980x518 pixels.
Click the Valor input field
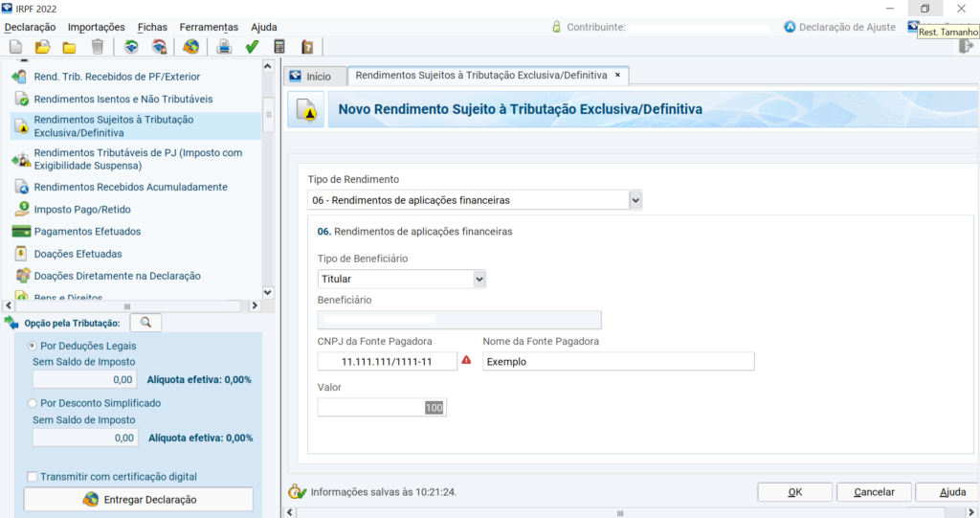pos(382,407)
